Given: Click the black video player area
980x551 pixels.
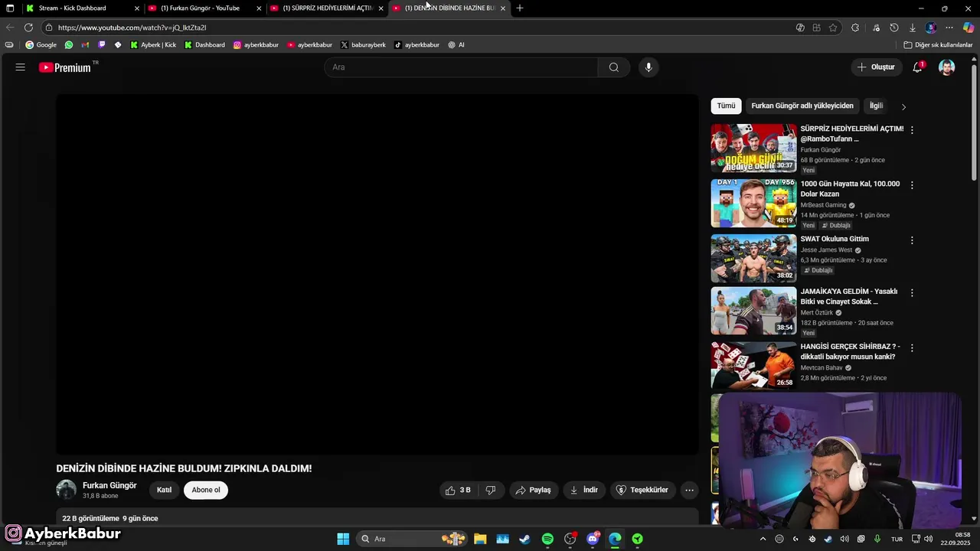Looking at the screenshot, I should coord(377,275).
